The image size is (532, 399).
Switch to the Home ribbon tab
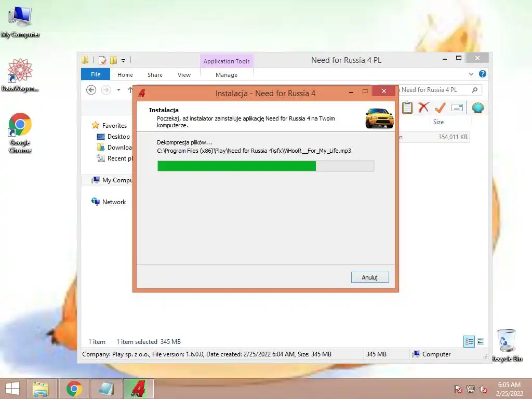125,75
